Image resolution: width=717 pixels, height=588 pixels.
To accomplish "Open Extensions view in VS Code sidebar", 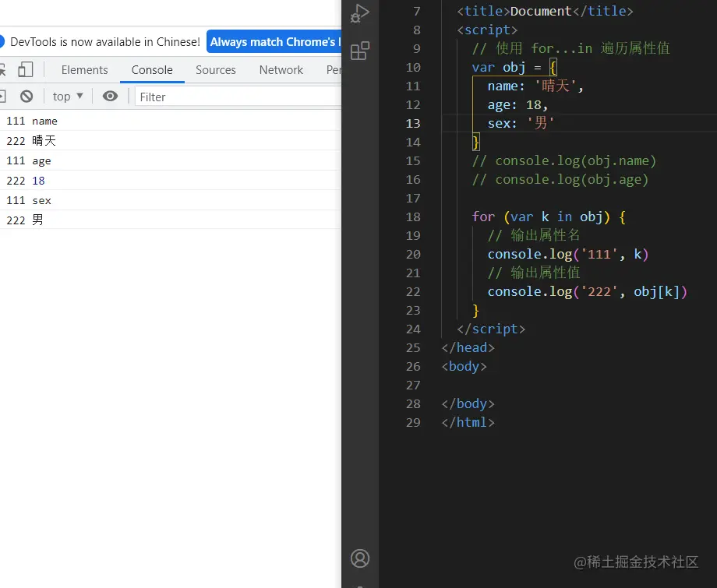I will [360, 51].
